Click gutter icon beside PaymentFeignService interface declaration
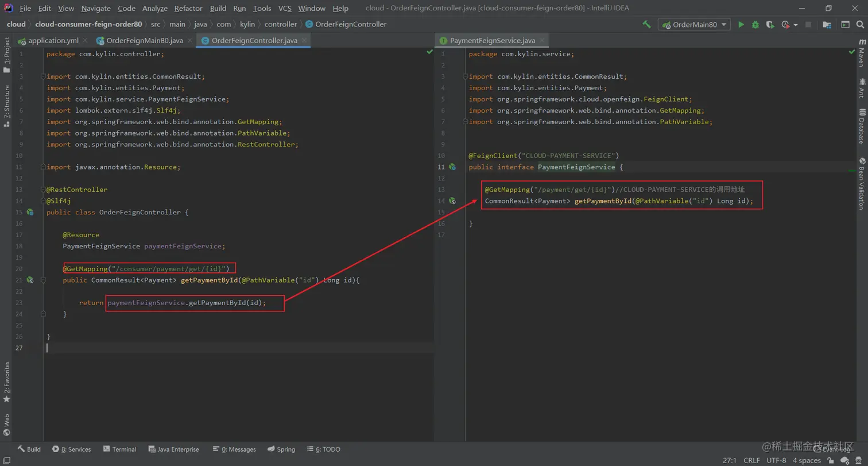868x466 pixels. pyautogui.click(x=452, y=167)
